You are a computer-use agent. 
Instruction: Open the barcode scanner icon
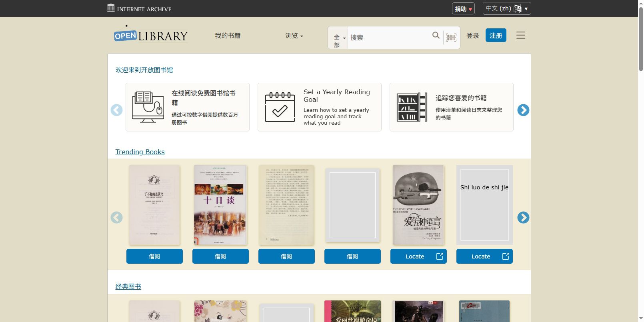(451, 38)
